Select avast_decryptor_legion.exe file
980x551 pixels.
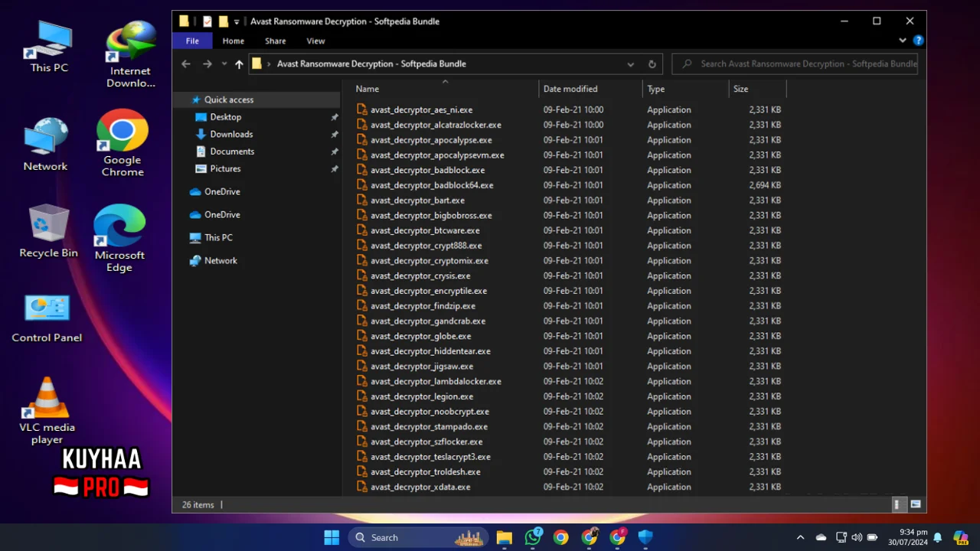point(422,396)
